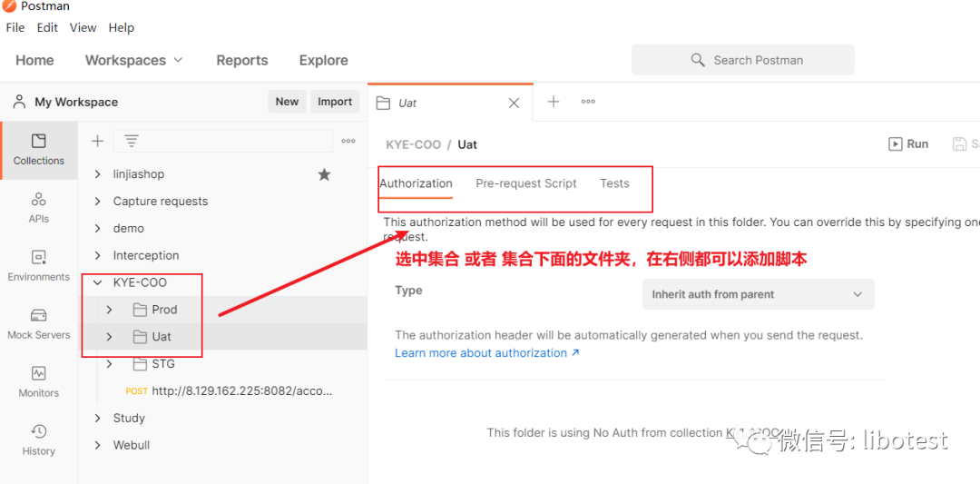The width and height of the screenshot is (980, 484).
Task: Select the Prod folder name
Action: point(164,310)
